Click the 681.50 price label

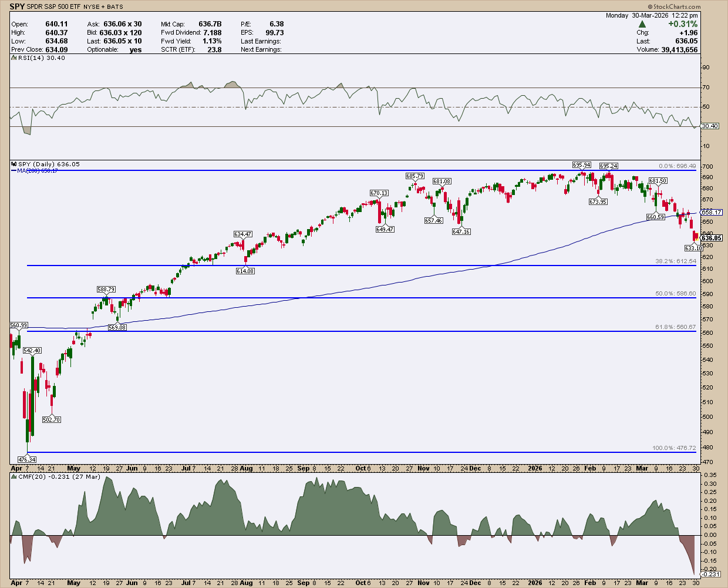[x=658, y=181]
